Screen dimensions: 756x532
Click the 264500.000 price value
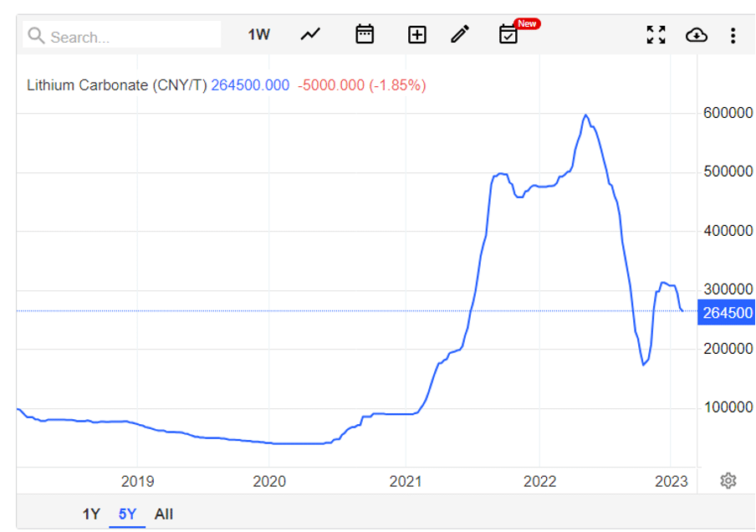pos(250,85)
